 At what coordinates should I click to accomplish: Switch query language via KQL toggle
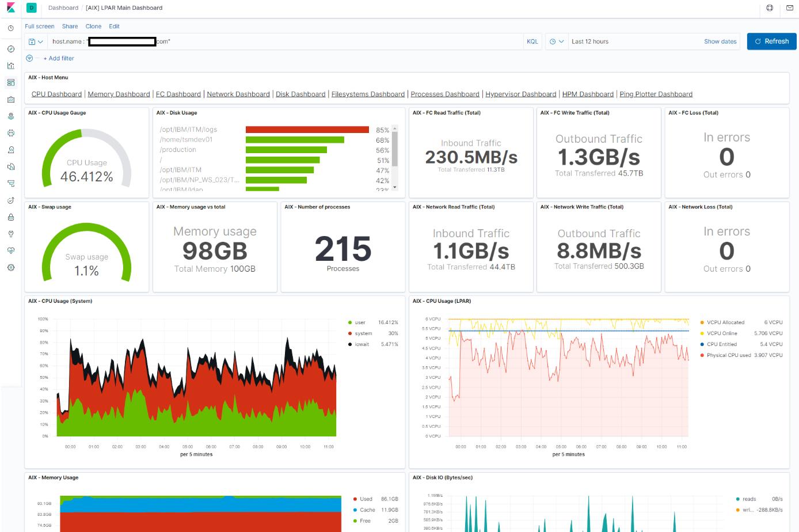(x=532, y=41)
